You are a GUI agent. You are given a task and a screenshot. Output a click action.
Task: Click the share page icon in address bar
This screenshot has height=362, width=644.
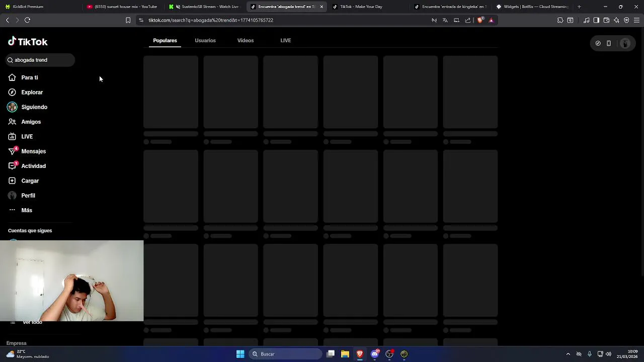click(468, 20)
